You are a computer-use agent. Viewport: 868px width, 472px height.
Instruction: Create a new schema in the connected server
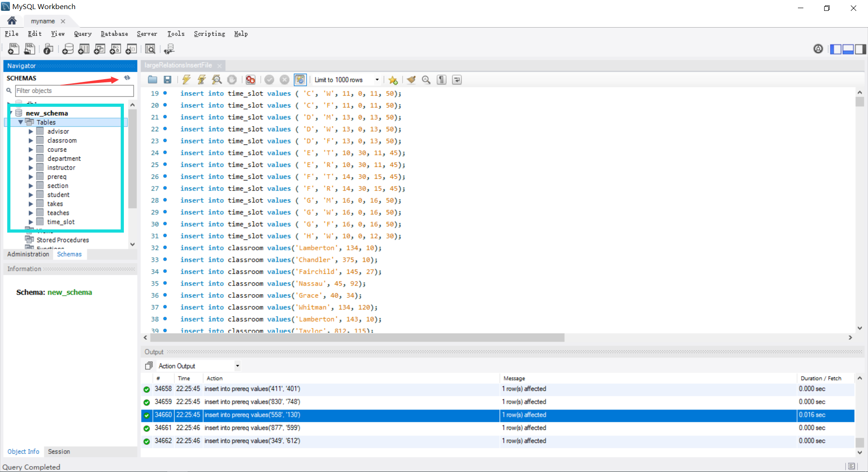(x=67, y=49)
